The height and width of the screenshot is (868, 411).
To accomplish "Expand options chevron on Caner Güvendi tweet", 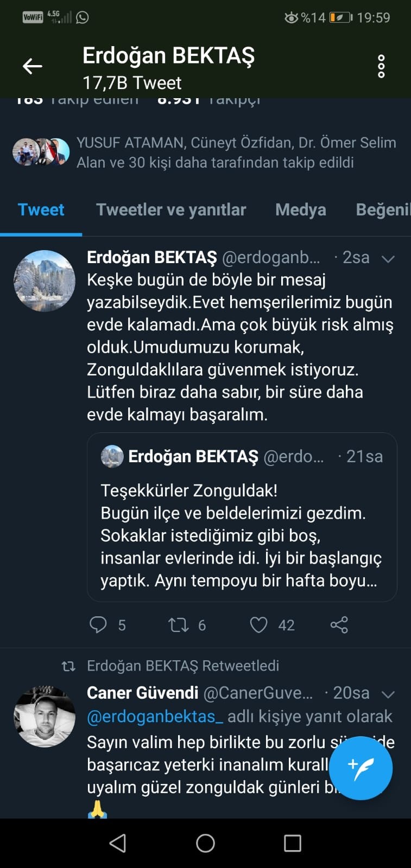I will tap(388, 694).
